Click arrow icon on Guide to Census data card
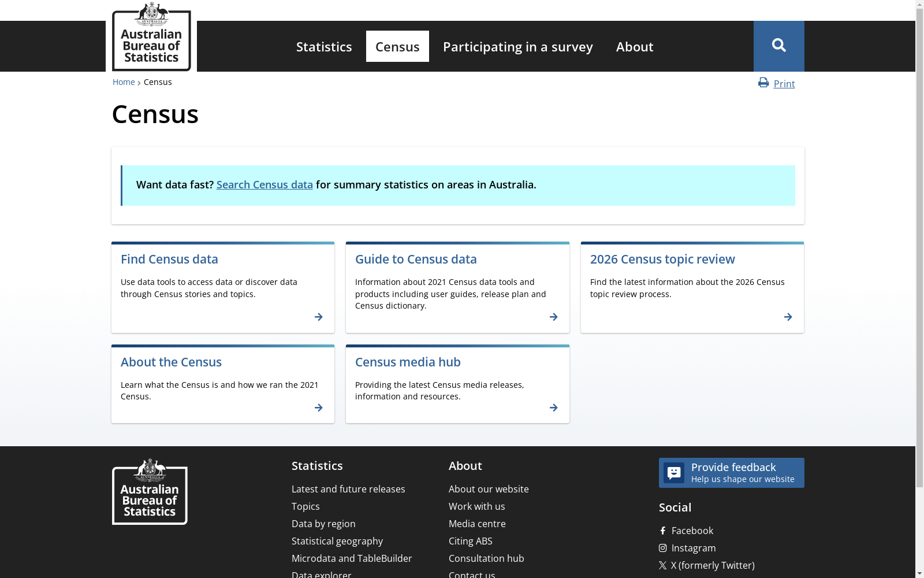The height and width of the screenshot is (578, 924). coord(554,317)
